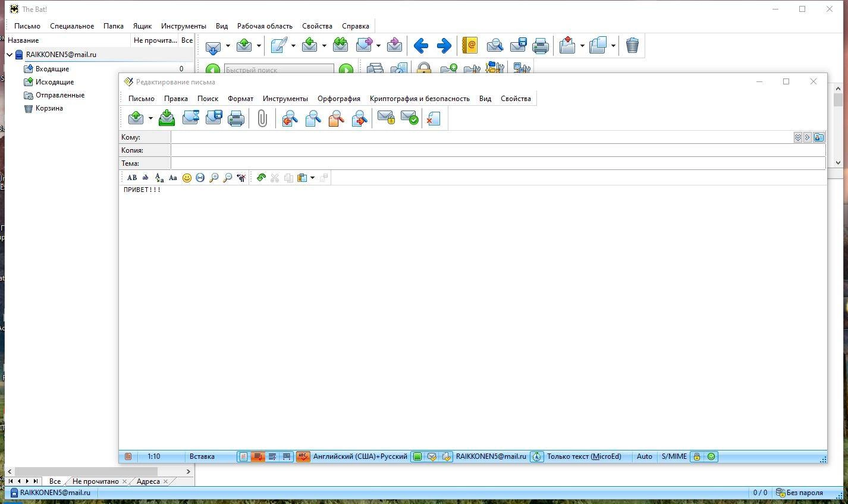Click the magnifier icon with red left arrow
This screenshot has width=848, height=504.
290,118
